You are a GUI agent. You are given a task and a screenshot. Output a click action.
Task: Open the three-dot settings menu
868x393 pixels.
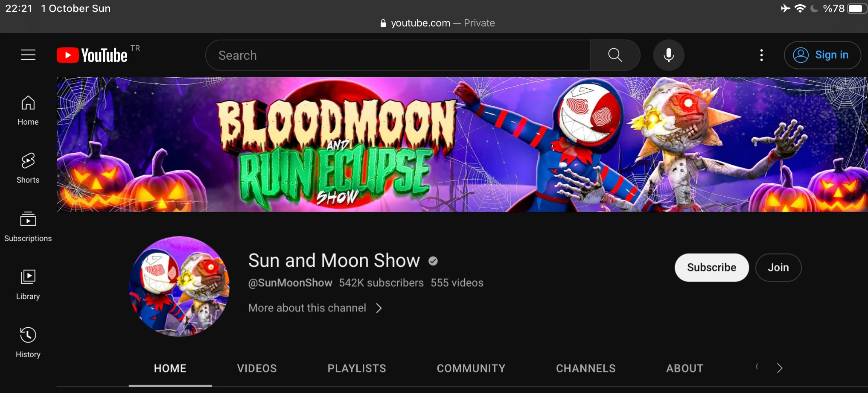tap(761, 55)
